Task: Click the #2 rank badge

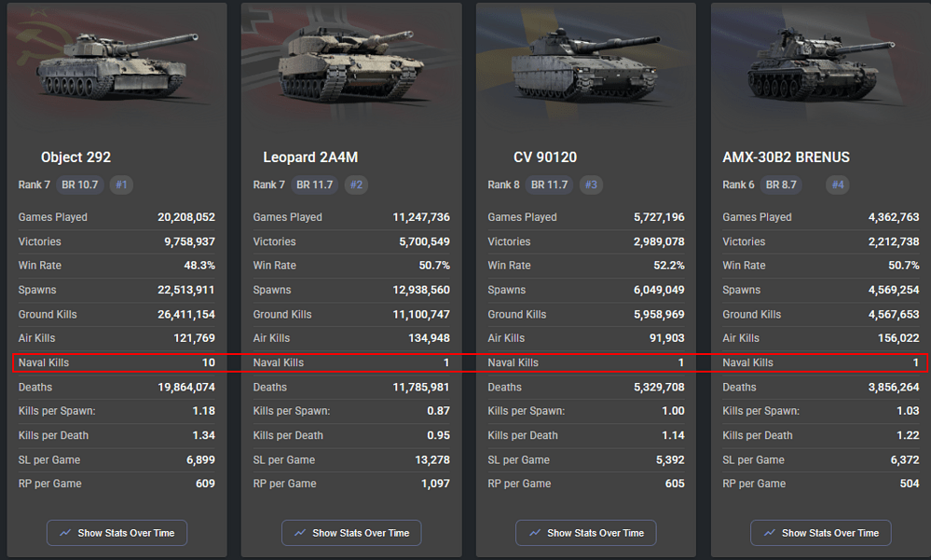Action: [x=356, y=184]
